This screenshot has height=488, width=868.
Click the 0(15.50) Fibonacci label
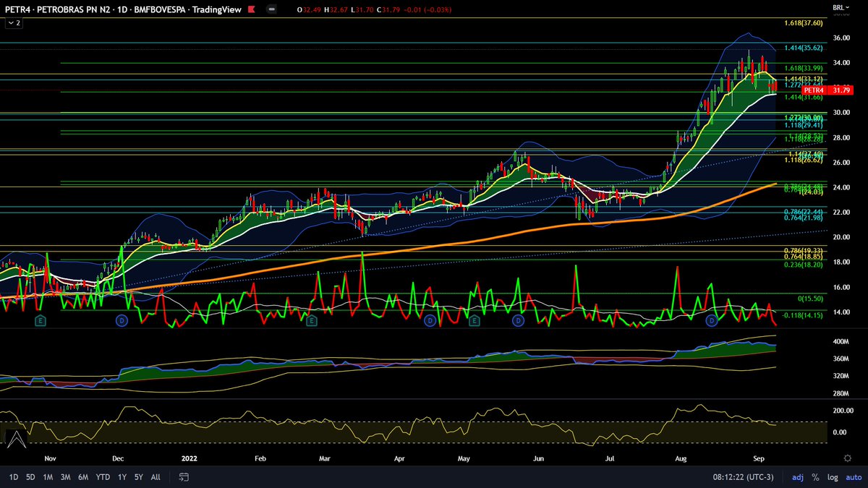[811, 298]
